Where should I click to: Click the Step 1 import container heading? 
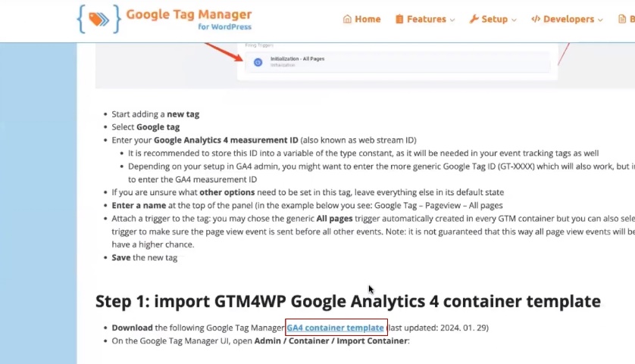348,301
